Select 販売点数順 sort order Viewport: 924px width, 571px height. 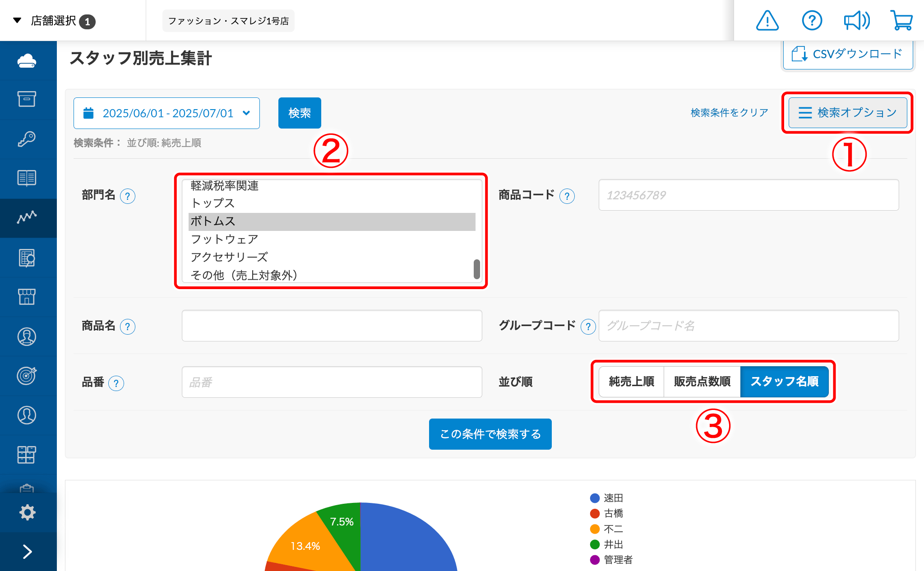coord(702,382)
